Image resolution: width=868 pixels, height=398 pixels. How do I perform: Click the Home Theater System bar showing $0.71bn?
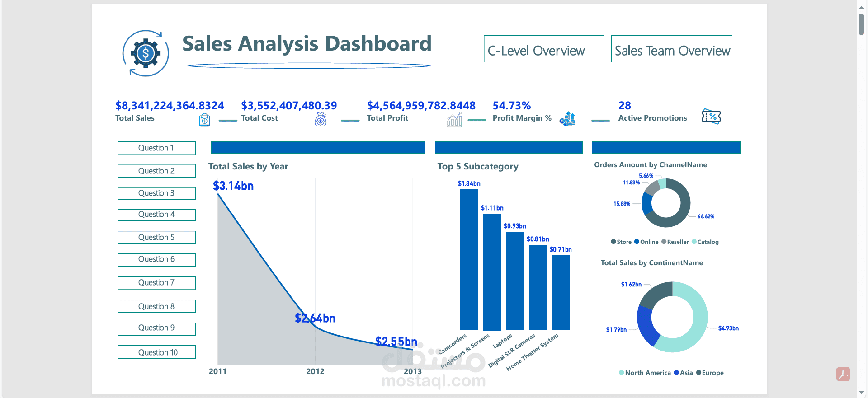561,293
